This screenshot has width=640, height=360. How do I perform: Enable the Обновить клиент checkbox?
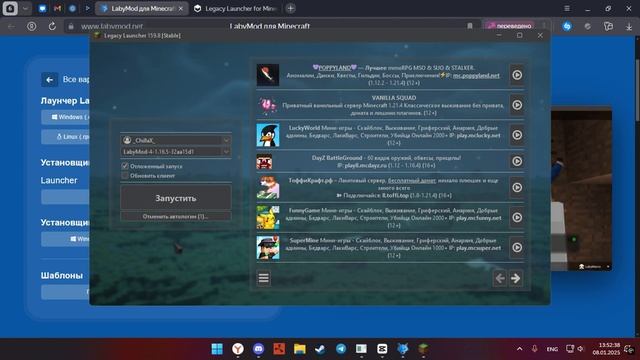click(x=125, y=176)
